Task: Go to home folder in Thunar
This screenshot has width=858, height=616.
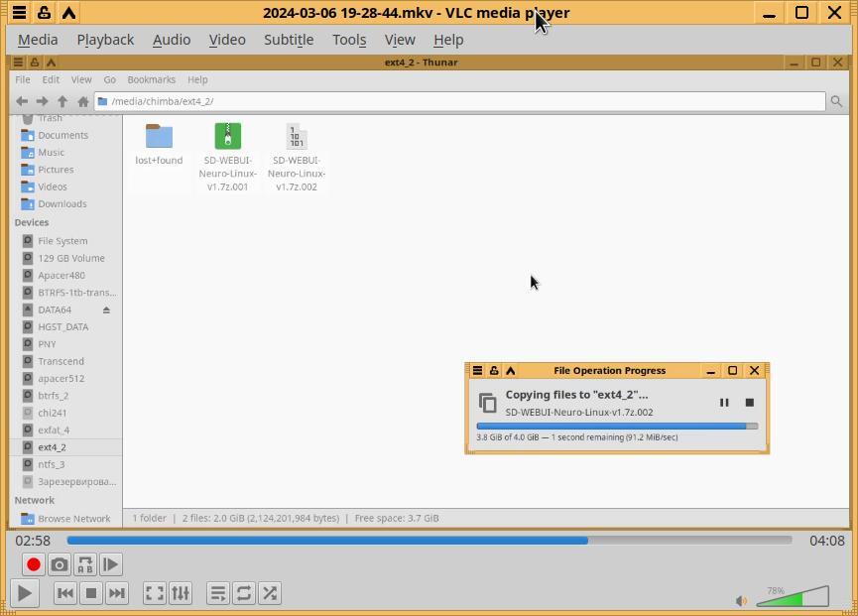Action: 83,101
